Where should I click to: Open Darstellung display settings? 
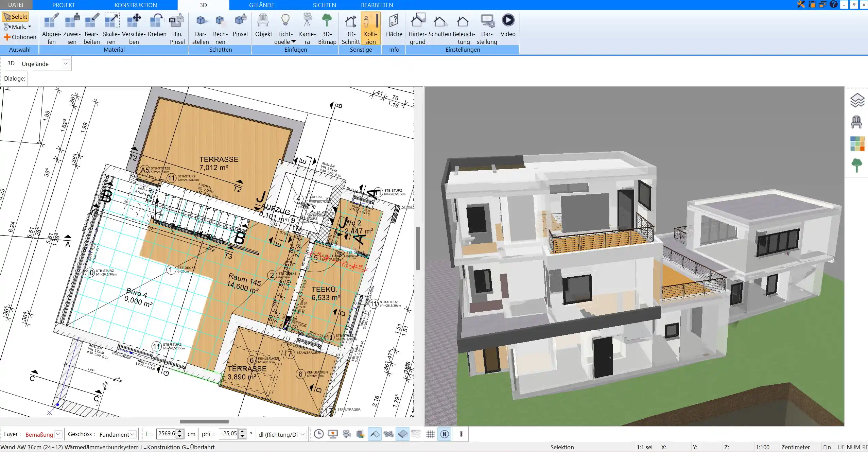(x=487, y=29)
